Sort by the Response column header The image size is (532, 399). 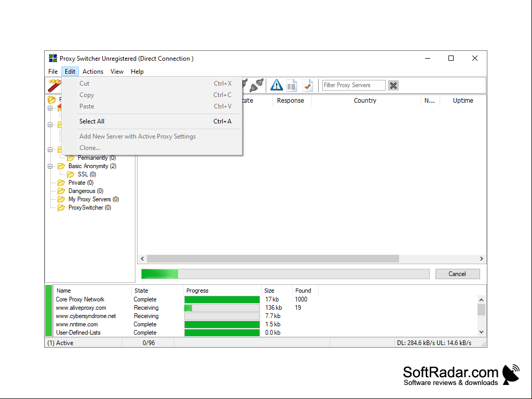pos(292,101)
